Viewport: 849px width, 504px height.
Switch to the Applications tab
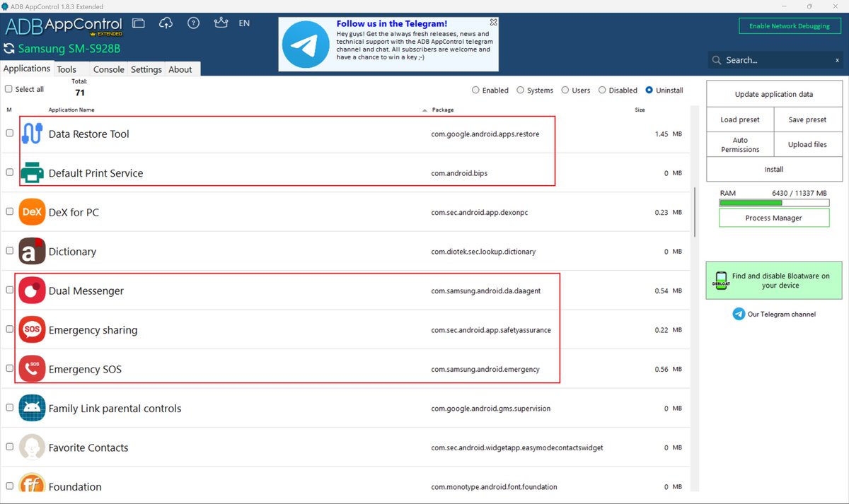coord(27,69)
